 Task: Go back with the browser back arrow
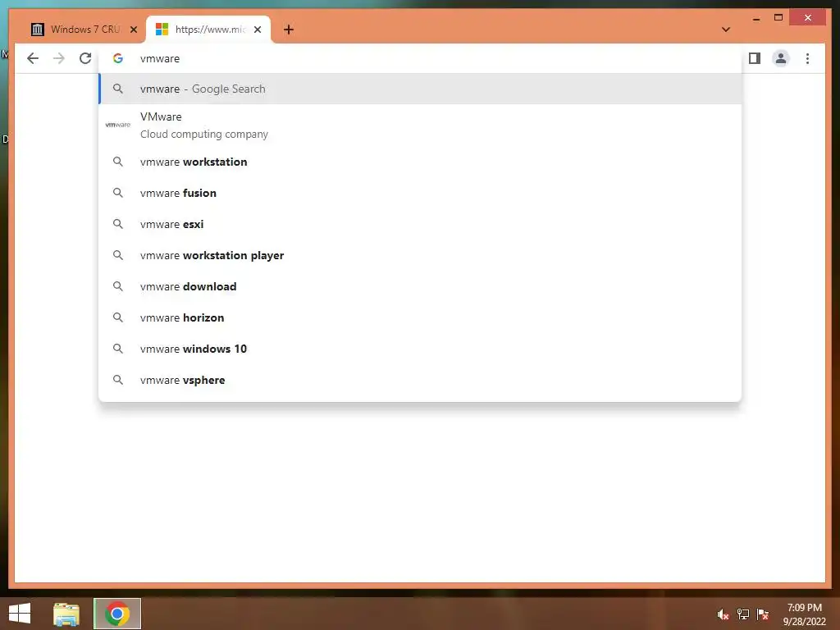tap(33, 58)
